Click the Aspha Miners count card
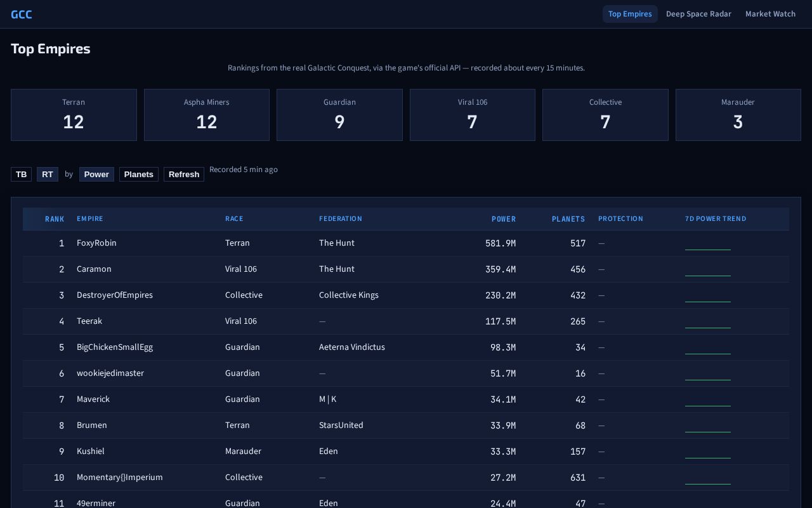The width and height of the screenshot is (812, 508). pos(207,115)
